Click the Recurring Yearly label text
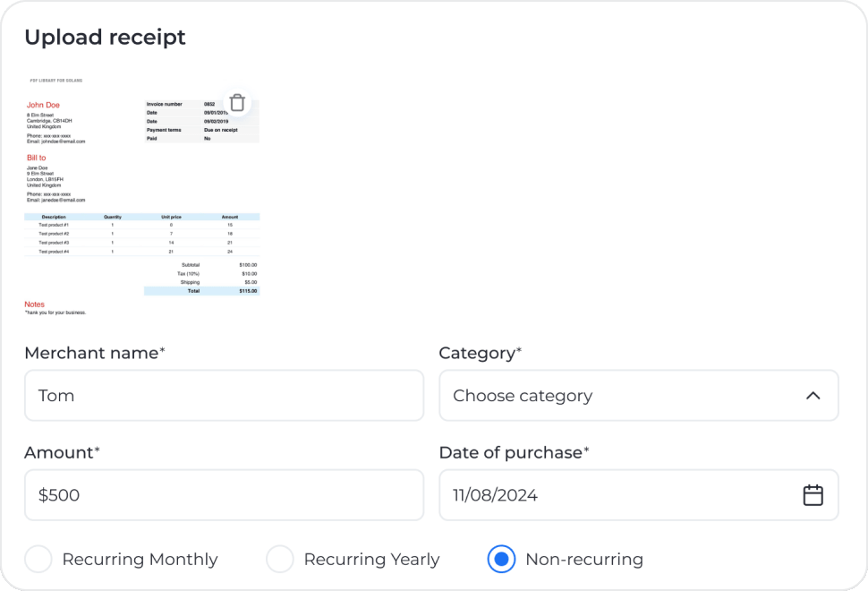 pos(371,560)
